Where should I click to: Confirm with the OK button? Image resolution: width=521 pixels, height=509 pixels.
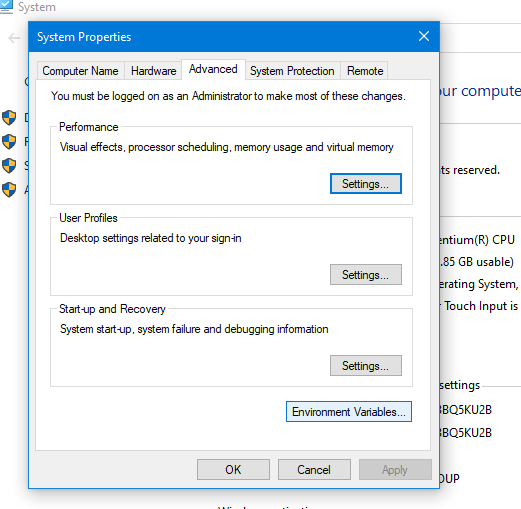click(233, 470)
